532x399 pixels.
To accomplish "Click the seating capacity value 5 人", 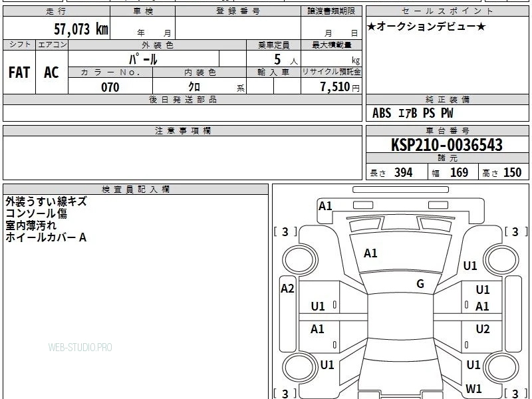I will point(285,60).
